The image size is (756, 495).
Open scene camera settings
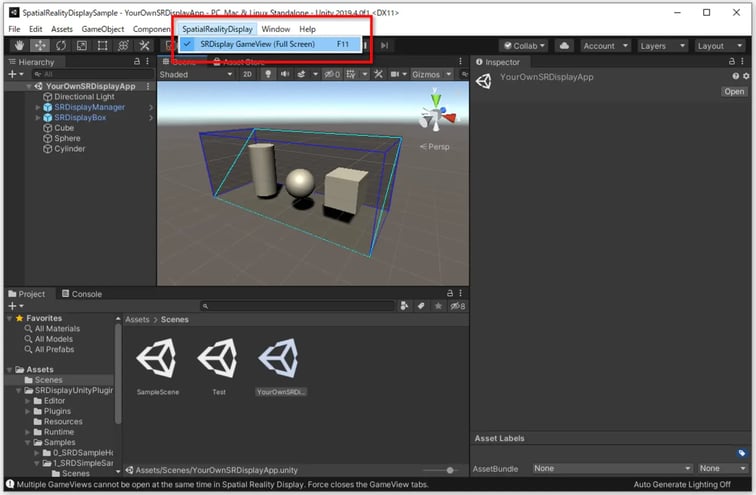click(x=395, y=74)
